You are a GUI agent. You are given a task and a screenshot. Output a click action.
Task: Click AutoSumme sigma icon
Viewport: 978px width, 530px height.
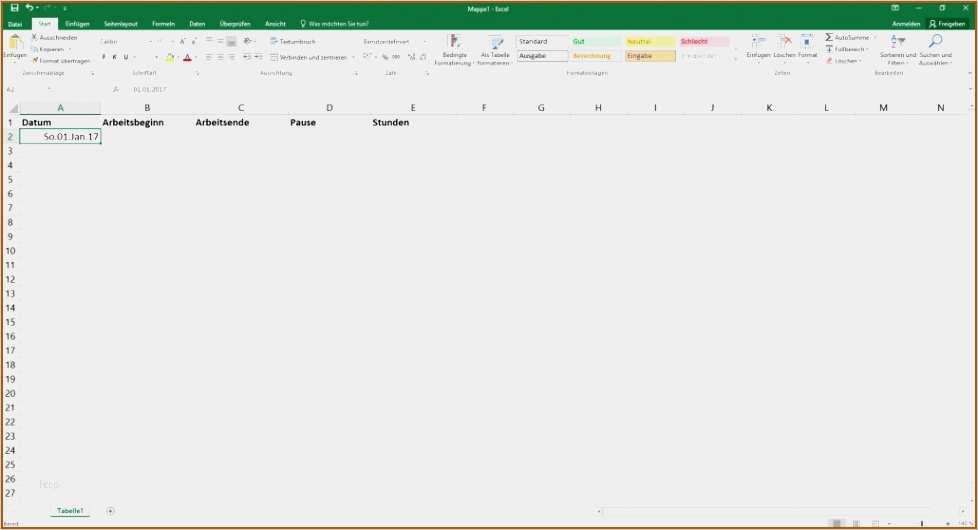829,37
